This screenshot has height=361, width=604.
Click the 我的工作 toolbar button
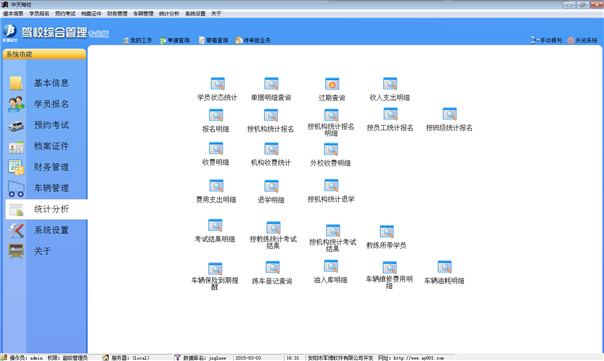137,40
